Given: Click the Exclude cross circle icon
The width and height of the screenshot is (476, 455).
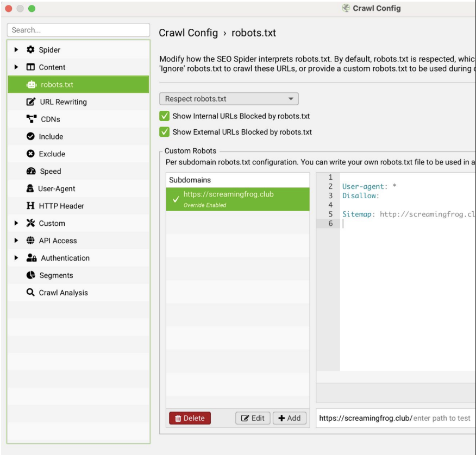Looking at the screenshot, I should click(x=31, y=154).
